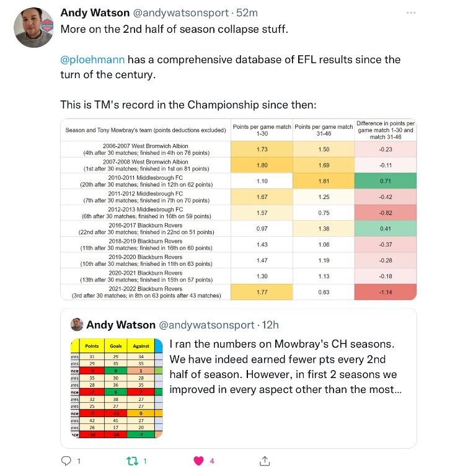Open small avatar in quoted tweet

tap(76, 325)
